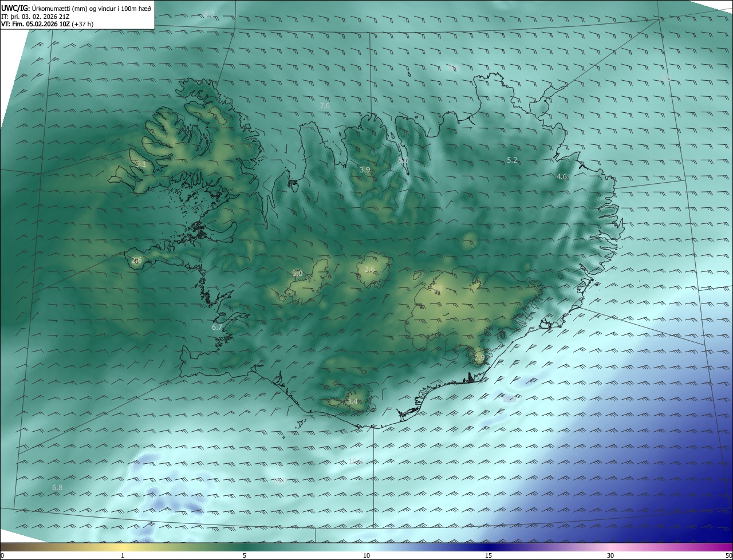Click the 3.0 value on Langjökull glacier
The height and width of the screenshot is (560, 733).
tap(297, 273)
